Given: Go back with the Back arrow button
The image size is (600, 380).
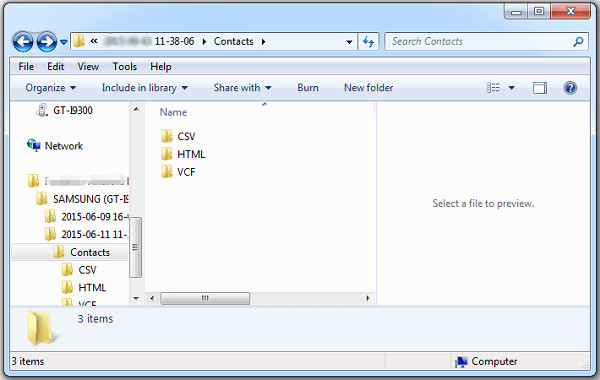Looking at the screenshot, I should [23, 41].
